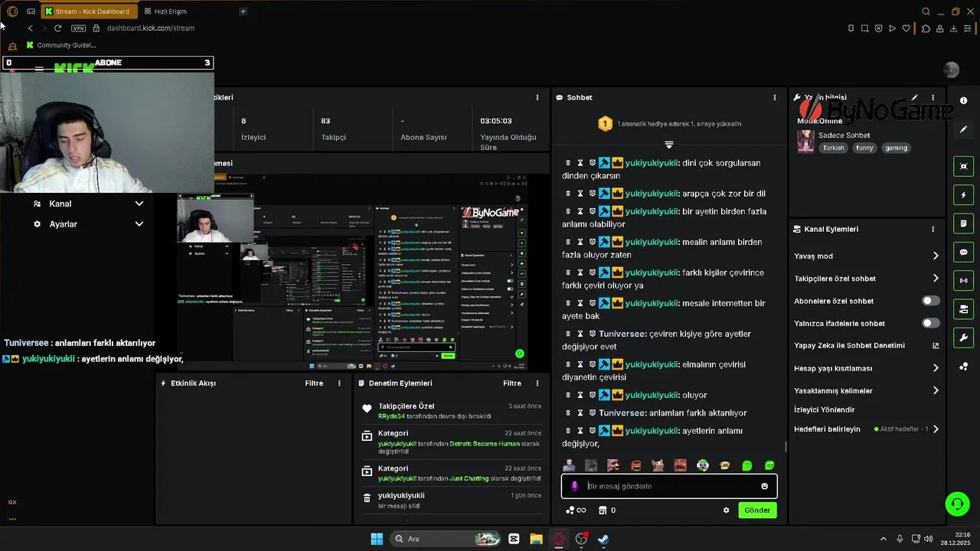Open the session stats three-dot menu
Screen dimensions: 980x551
[537, 97]
